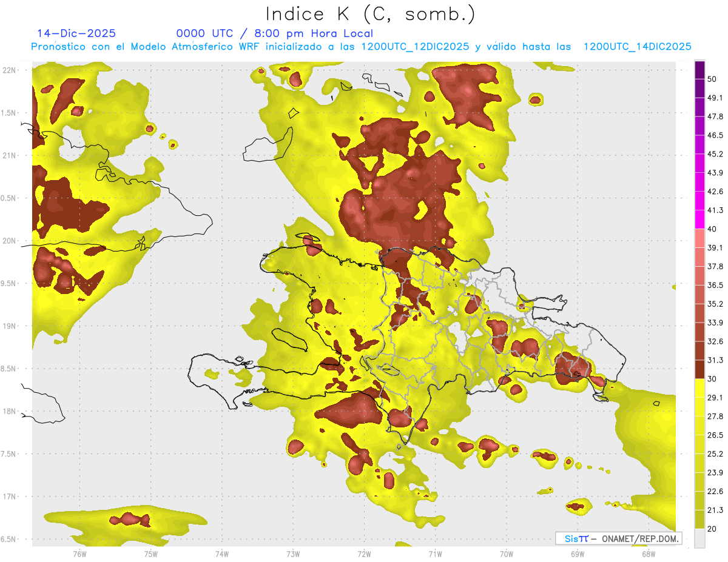Pick the gray colorbar swatch below 20

699,538
